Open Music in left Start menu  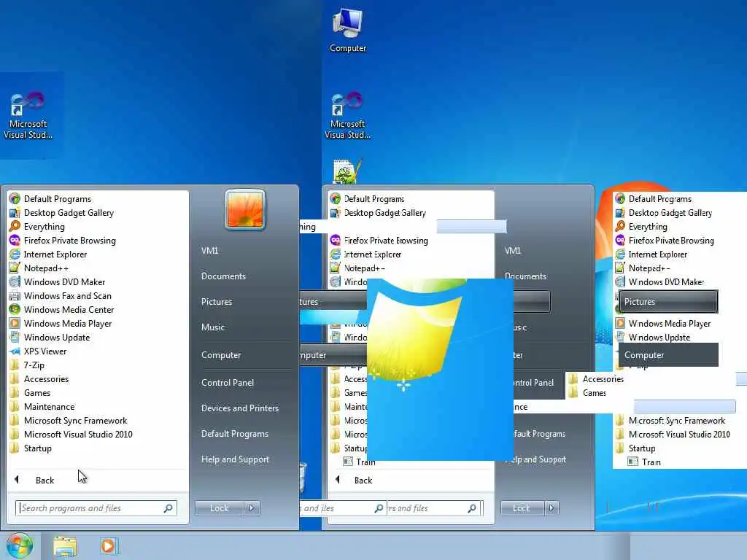coord(213,327)
